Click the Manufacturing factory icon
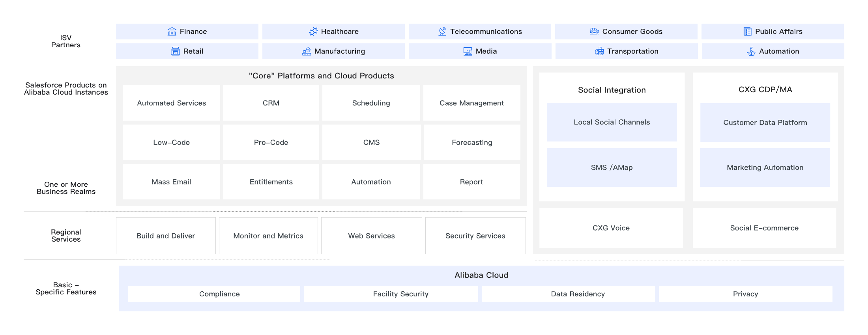868x335 pixels. (x=307, y=51)
